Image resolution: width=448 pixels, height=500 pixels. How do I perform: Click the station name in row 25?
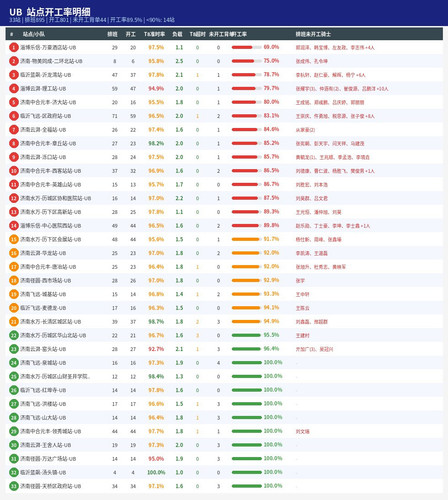click(55, 376)
